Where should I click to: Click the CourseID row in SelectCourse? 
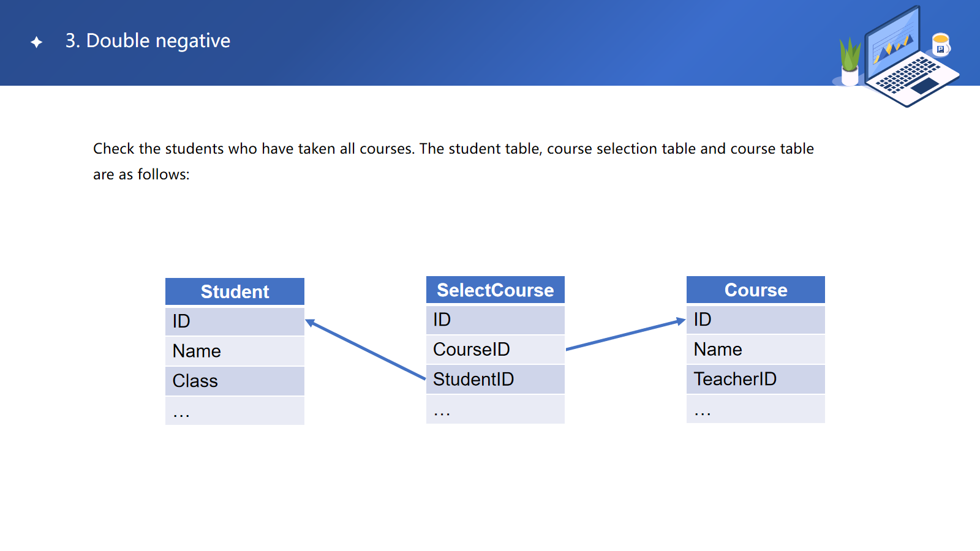point(495,350)
